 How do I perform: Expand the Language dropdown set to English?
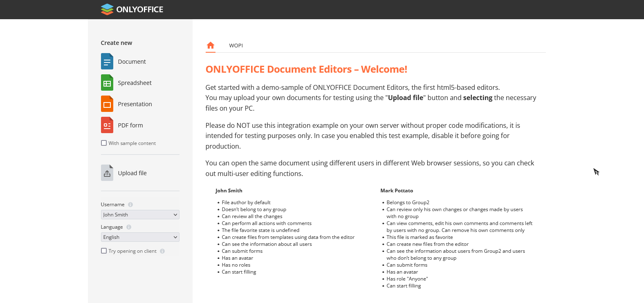pos(140,237)
